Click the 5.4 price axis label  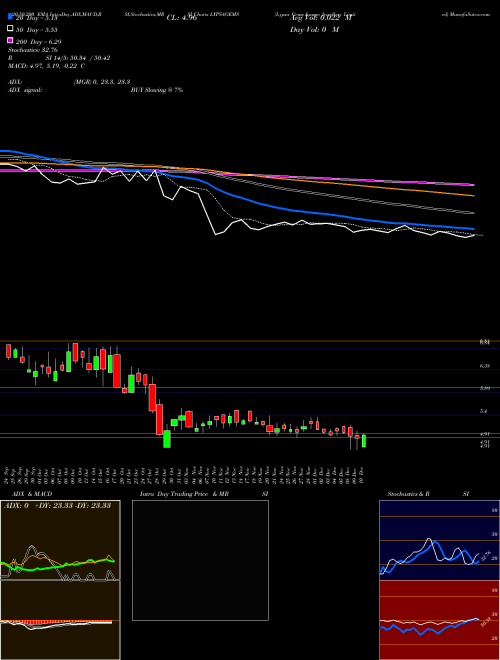(484, 411)
